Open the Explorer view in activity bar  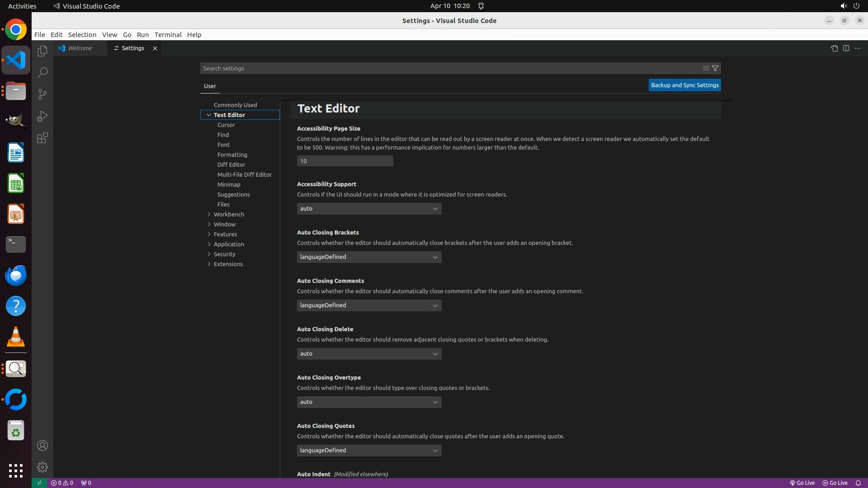pos(42,51)
